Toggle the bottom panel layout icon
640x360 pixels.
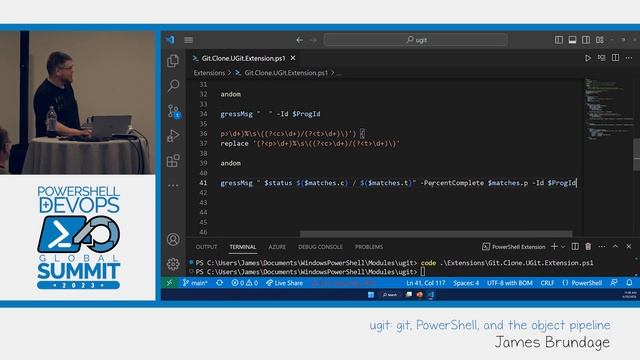click(x=572, y=40)
